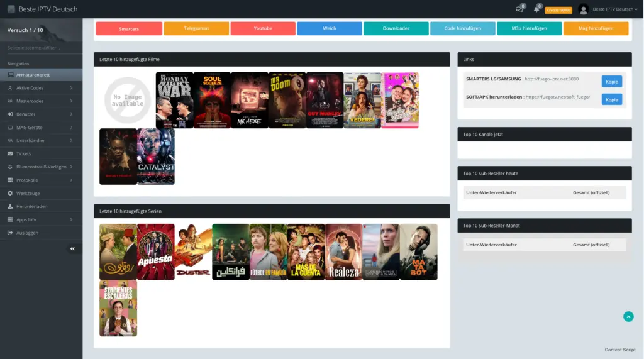The width and height of the screenshot is (644, 359).
Task: Open the Futbol en Familia series poster
Action: point(268,251)
